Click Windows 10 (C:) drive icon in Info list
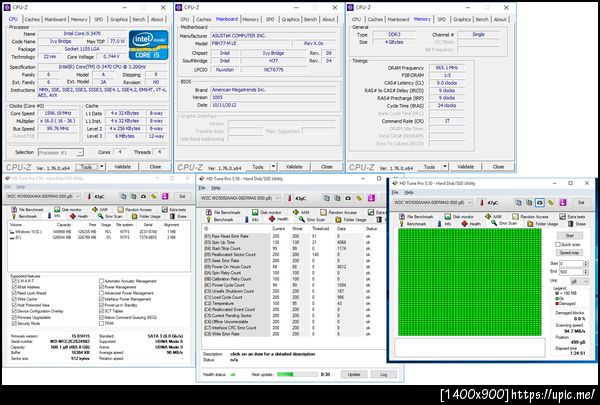The width and height of the screenshot is (600, 405). (12, 232)
